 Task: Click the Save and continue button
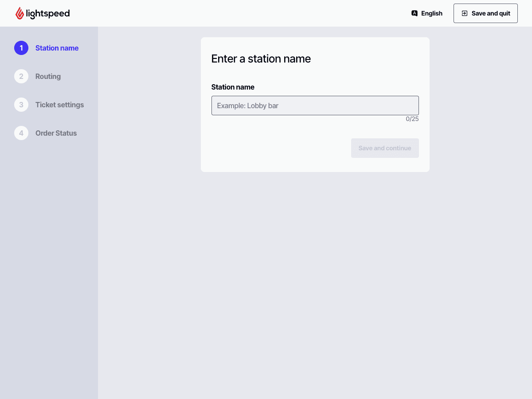(x=384, y=148)
